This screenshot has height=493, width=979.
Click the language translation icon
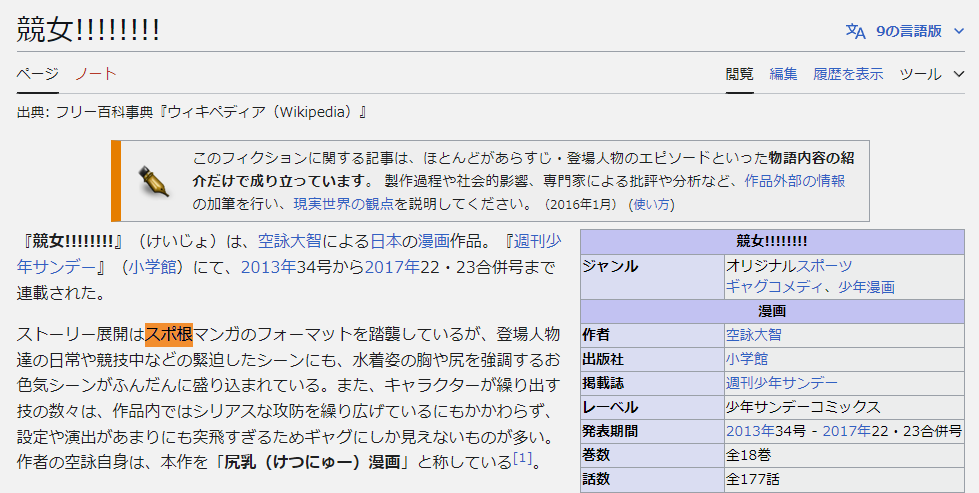coord(855,31)
